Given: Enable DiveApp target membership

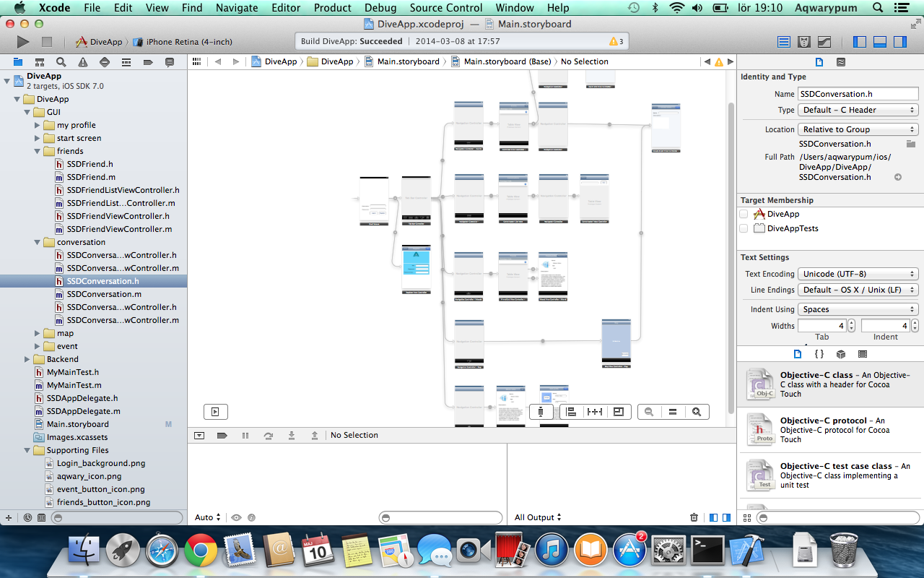Looking at the screenshot, I should tap(744, 214).
